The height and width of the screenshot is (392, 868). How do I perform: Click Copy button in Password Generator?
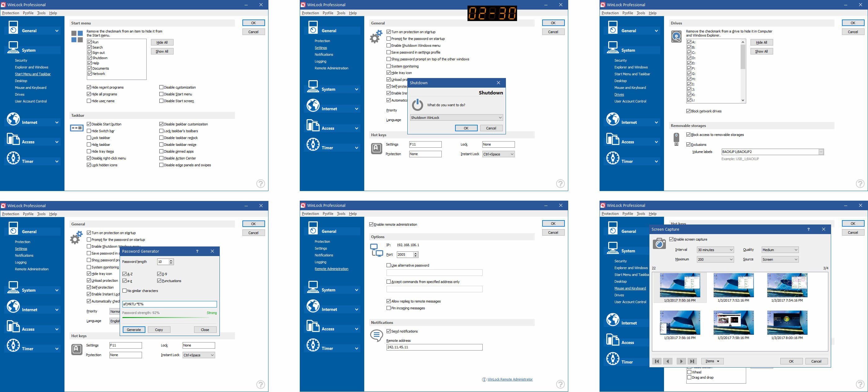[159, 329]
